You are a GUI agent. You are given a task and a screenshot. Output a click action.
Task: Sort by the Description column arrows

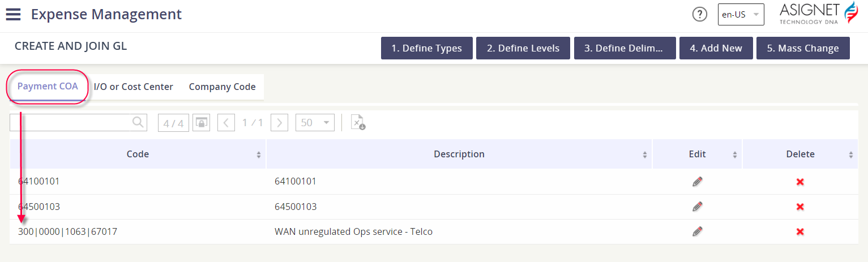(645, 154)
